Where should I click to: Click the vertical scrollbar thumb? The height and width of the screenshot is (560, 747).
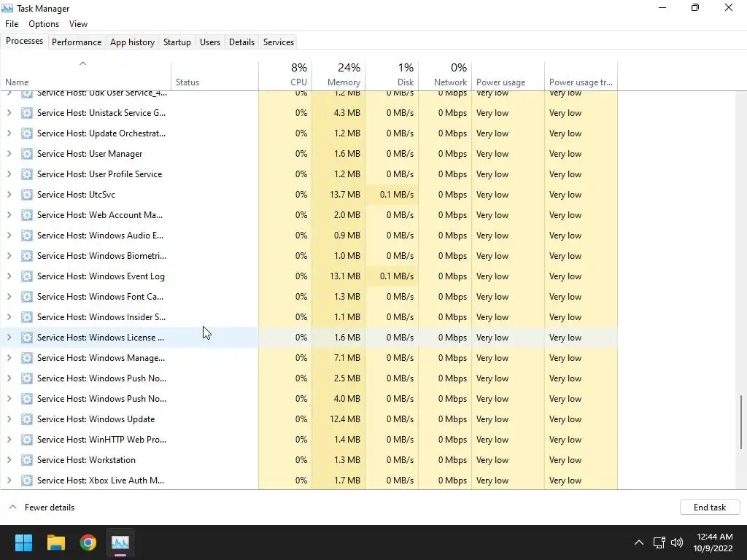tap(741, 422)
